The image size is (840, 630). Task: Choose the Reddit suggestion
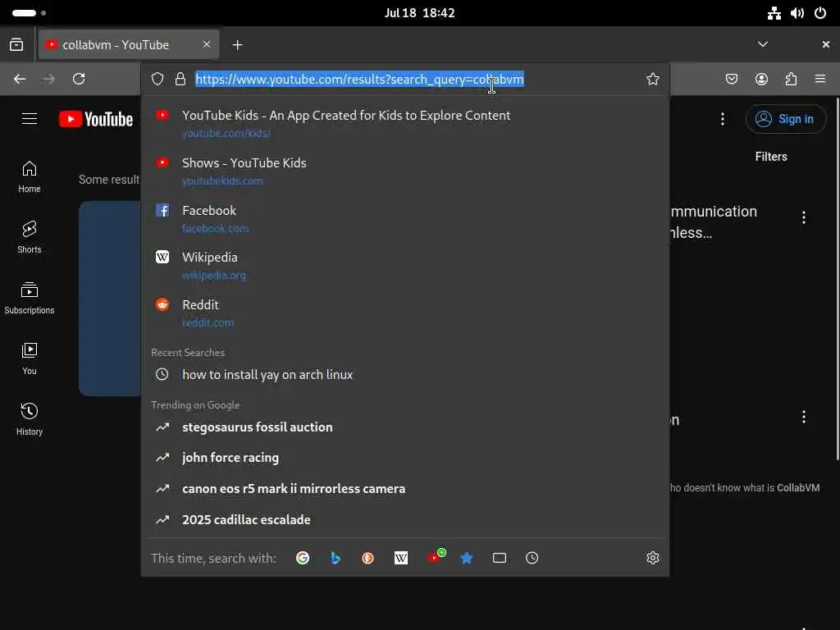pos(405,313)
